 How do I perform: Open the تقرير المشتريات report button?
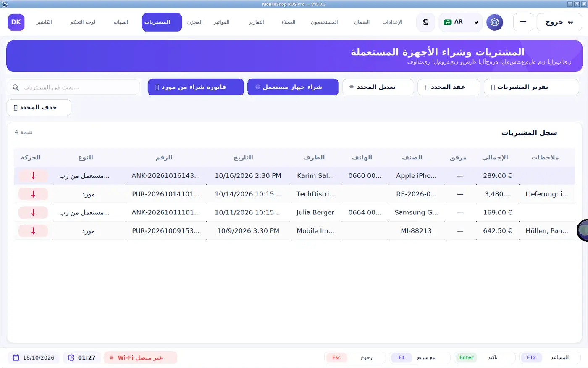pyautogui.click(x=531, y=87)
